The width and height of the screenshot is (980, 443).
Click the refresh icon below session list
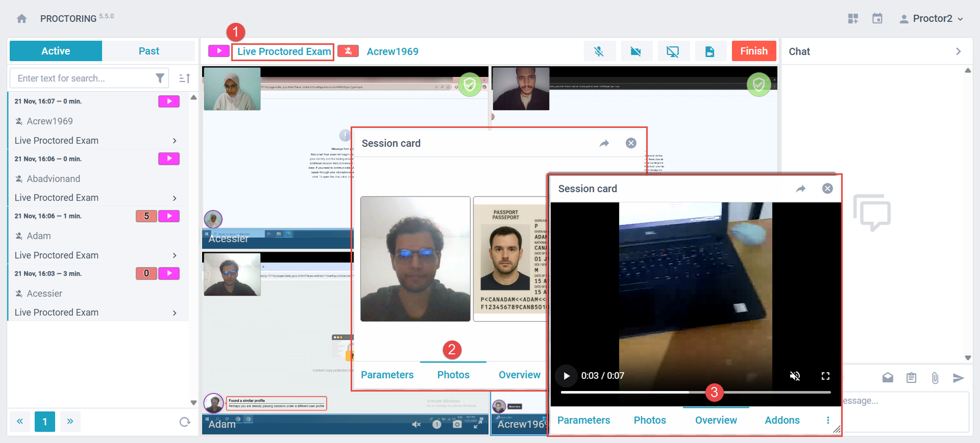[x=184, y=422]
